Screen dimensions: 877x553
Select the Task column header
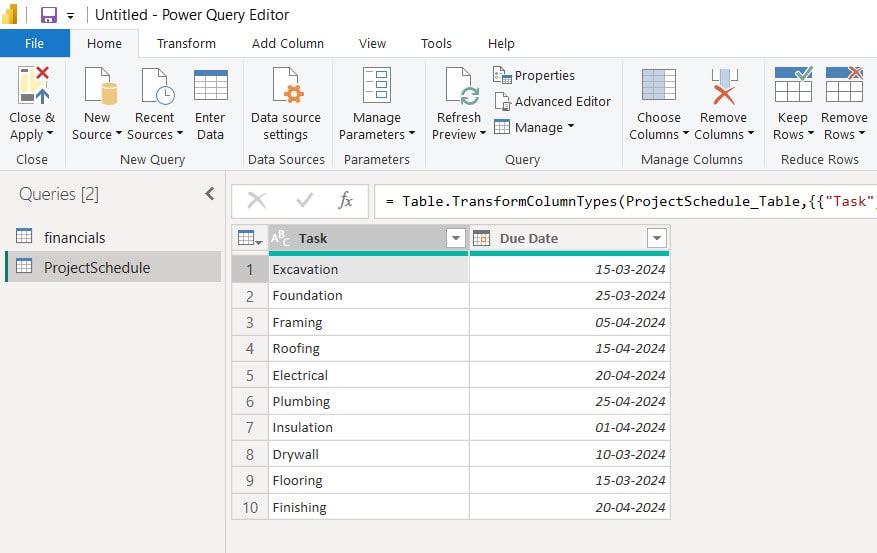point(369,238)
